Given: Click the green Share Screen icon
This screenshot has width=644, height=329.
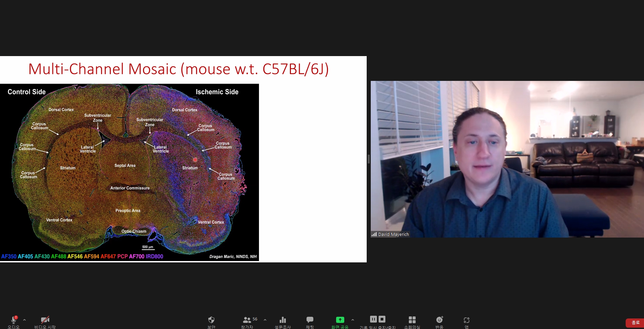Looking at the screenshot, I should click(x=340, y=320).
